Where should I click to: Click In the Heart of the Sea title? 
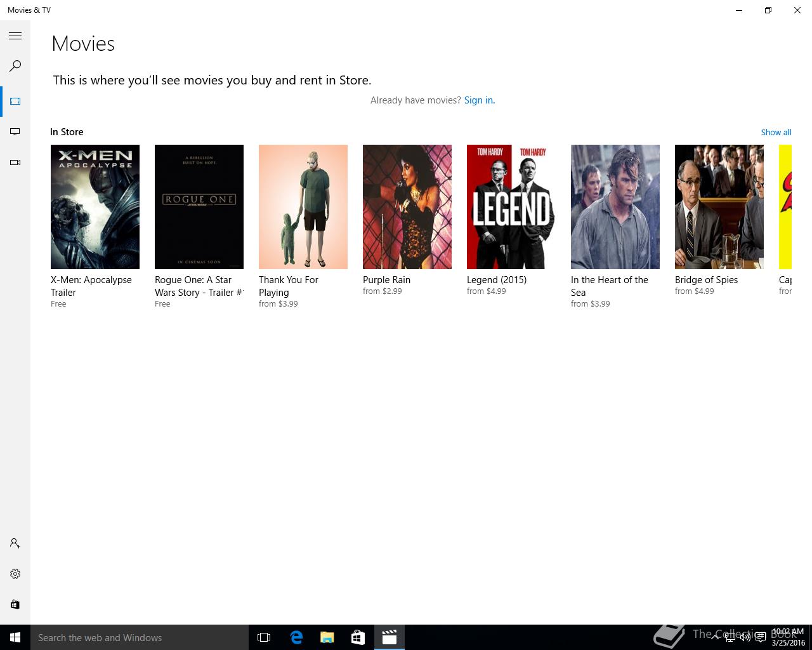point(610,286)
